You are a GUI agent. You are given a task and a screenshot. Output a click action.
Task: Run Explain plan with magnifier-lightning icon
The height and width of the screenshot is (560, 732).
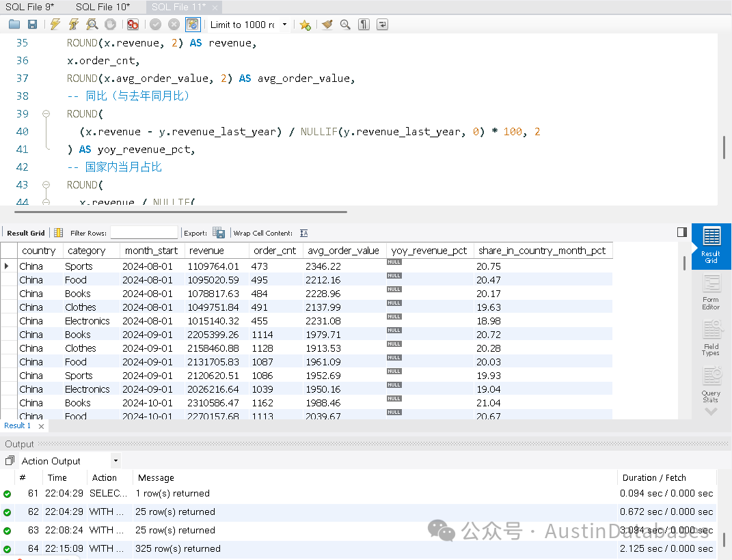pos(92,25)
